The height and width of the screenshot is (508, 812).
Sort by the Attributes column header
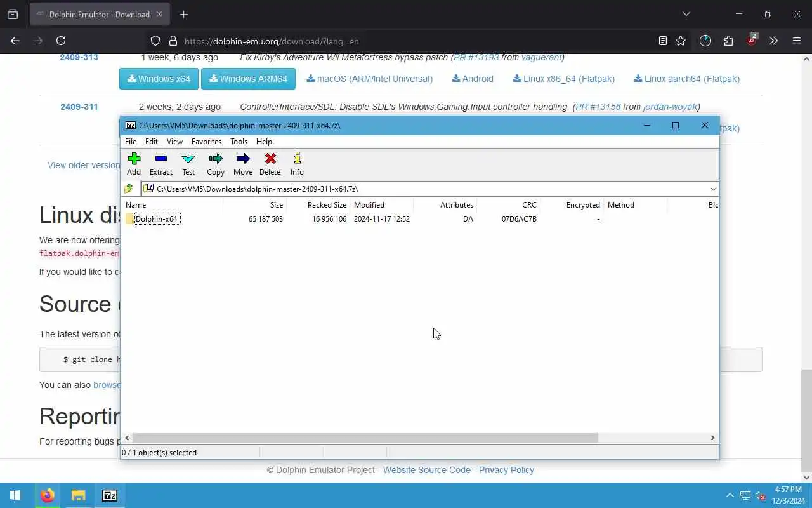[x=445, y=205]
